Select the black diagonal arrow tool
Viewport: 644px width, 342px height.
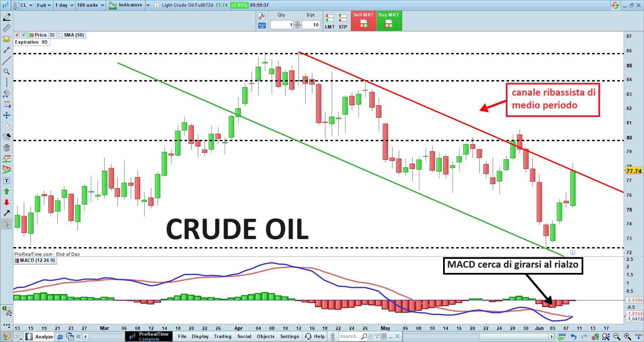click(x=6, y=213)
